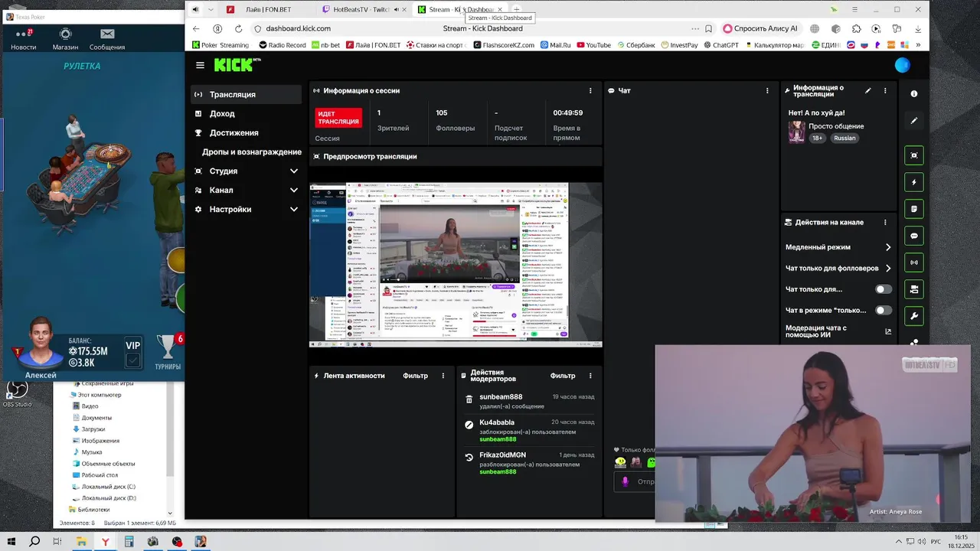Screen dimensions: 980x551
Task: Click the Спросить Алису AI button
Action: pyautogui.click(x=760, y=28)
